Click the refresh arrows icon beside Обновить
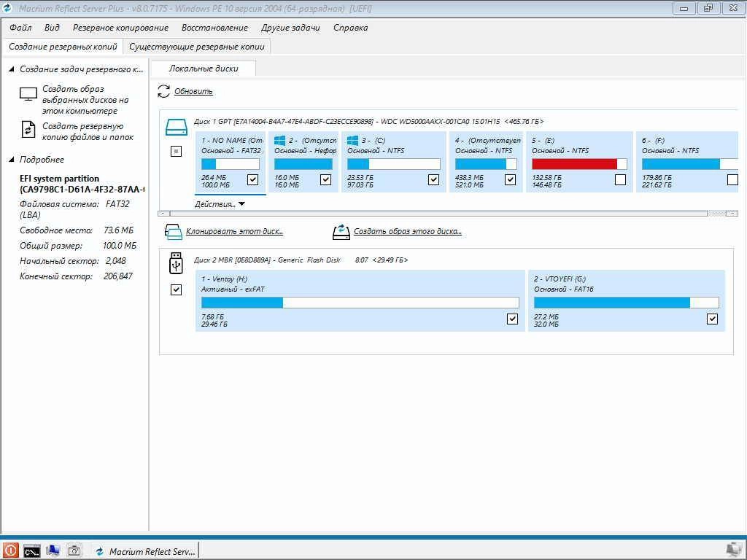The image size is (747, 560). [164, 91]
